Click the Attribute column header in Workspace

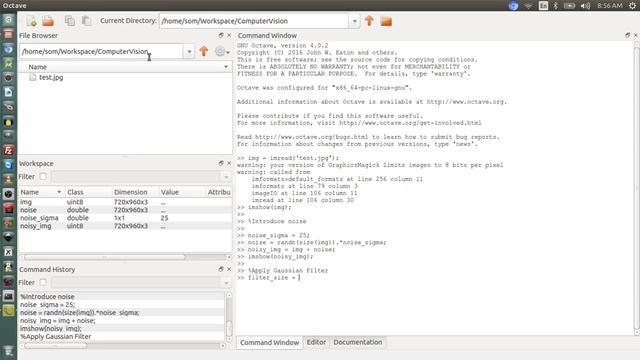(x=218, y=192)
